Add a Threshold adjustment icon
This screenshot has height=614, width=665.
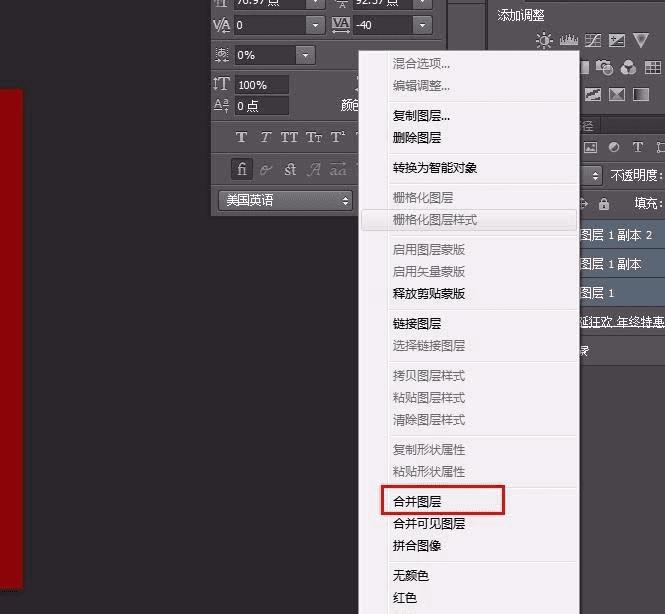click(617, 94)
